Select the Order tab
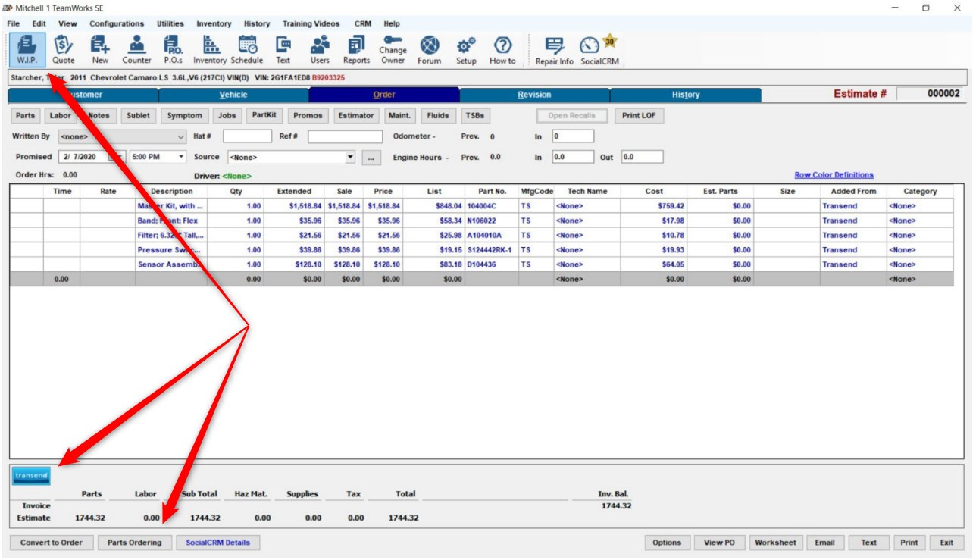This screenshot has width=976, height=560. 384,95
